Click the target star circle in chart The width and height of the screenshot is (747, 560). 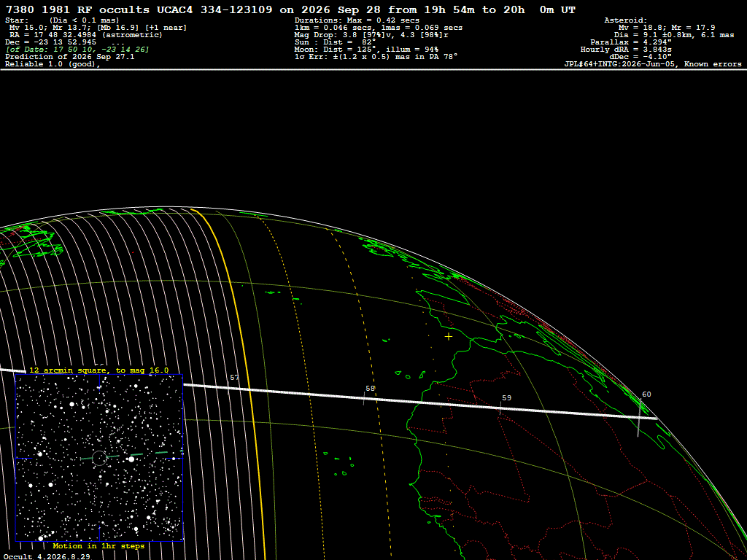[99, 458]
